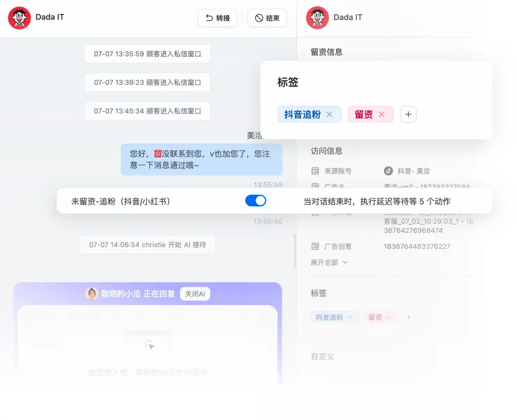The image size is (517, 420).
Task: Click the cursor icon in AI input box
Action: (149, 344)
